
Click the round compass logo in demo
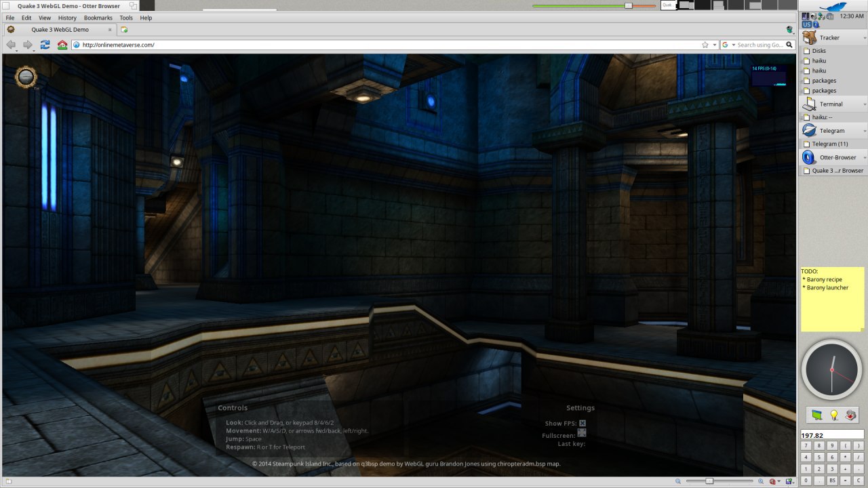(x=26, y=77)
